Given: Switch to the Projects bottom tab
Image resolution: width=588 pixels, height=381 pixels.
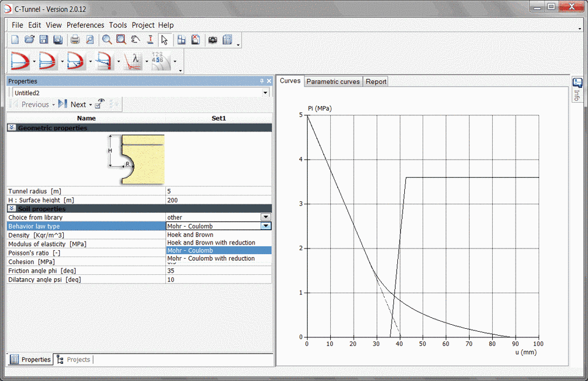Looking at the screenshot, I should [x=73, y=360].
